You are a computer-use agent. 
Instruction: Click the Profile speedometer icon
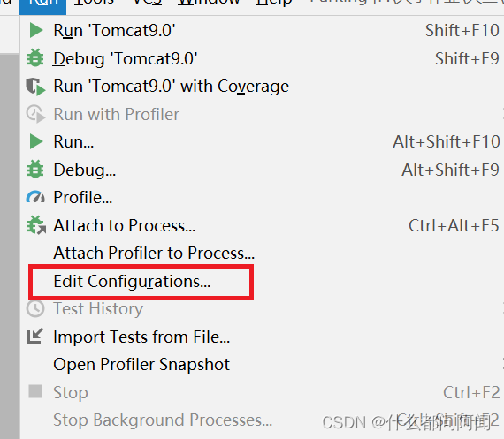click(x=35, y=197)
